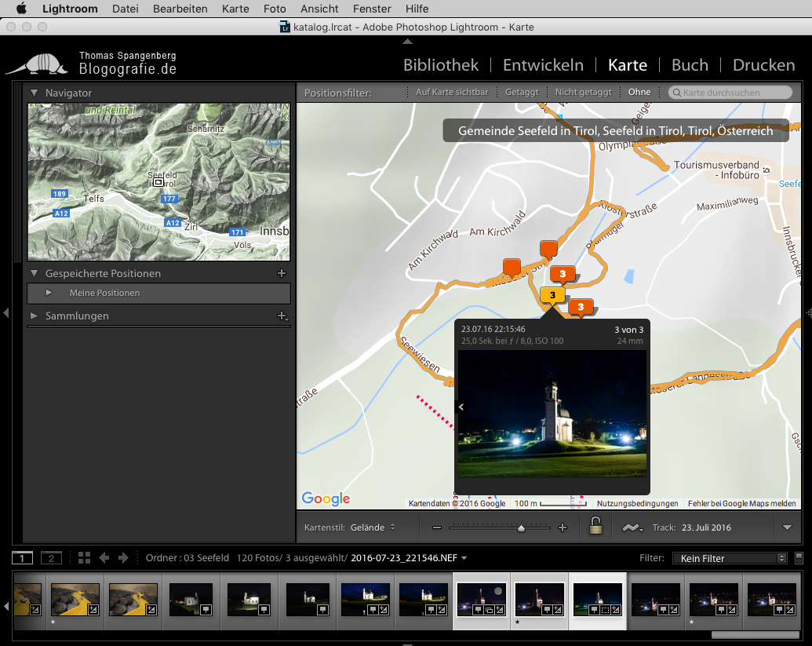Click the Sammlungen plus icon
Screen dimensions: 812x646
tap(282, 316)
